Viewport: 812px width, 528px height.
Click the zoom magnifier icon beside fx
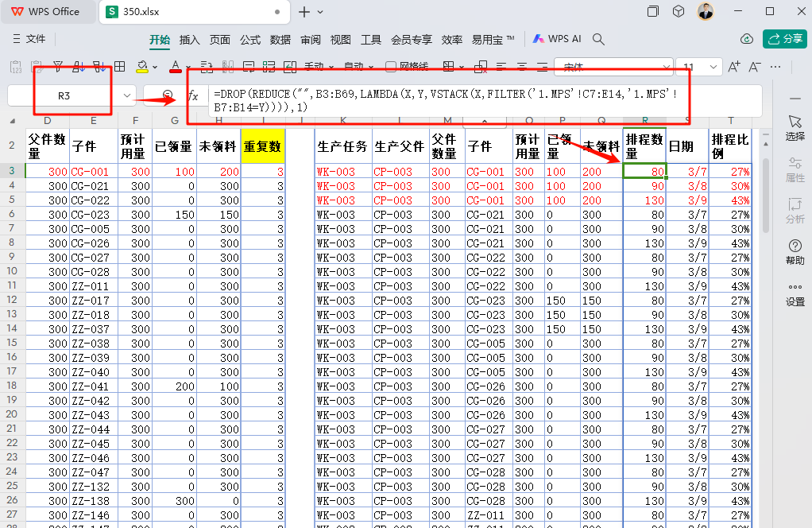168,95
